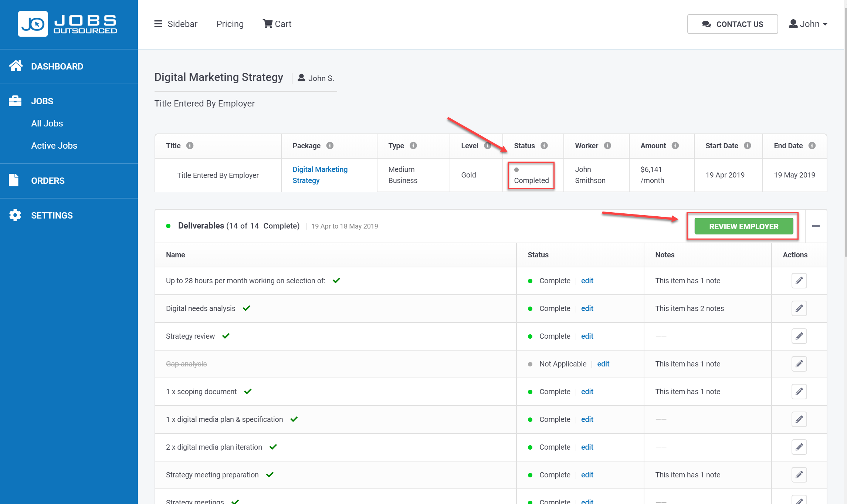Open the Digital Marketing Strategy package link

[x=320, y=175]
